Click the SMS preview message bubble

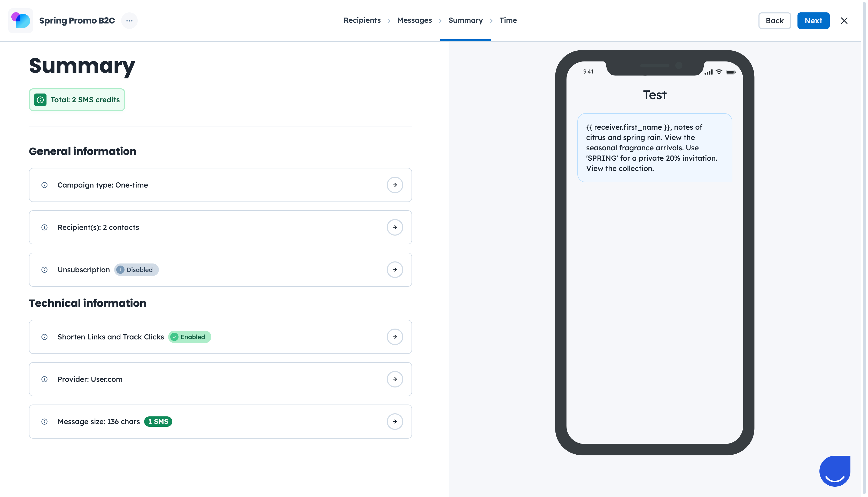pos(654,148)
